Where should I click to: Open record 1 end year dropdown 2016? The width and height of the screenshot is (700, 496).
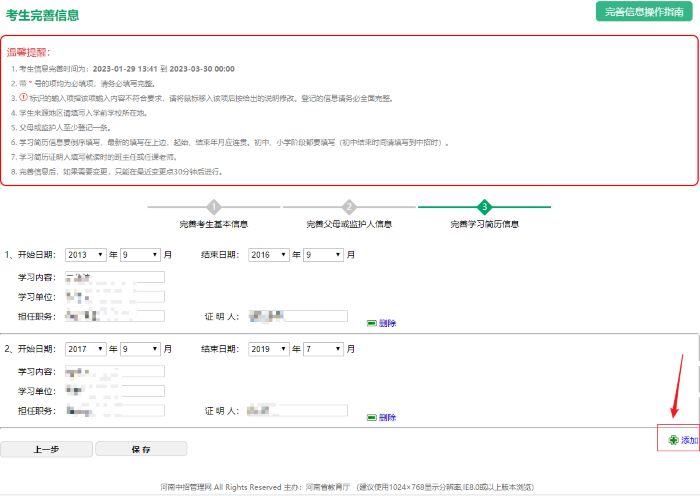(x=269, y=254)
